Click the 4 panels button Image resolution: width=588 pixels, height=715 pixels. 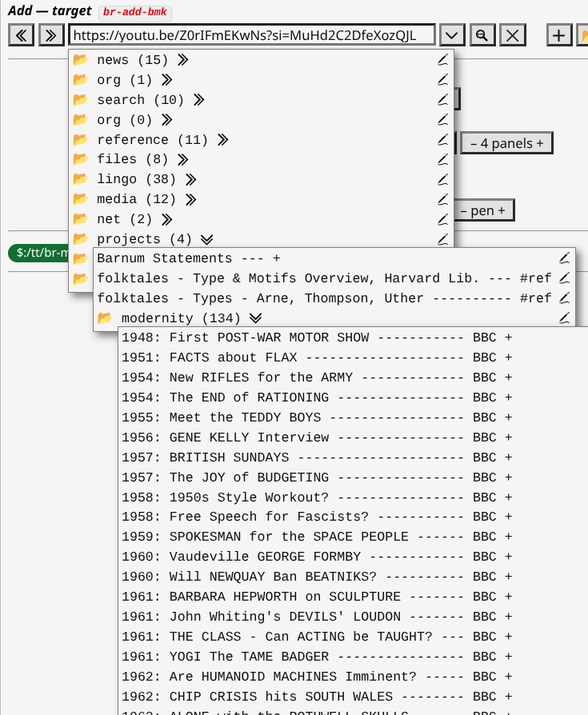click(x=506, y=143)
